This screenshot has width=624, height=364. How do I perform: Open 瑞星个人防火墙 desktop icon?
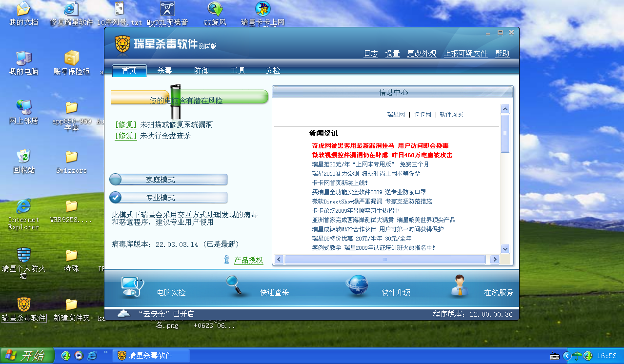coord(23,255)
